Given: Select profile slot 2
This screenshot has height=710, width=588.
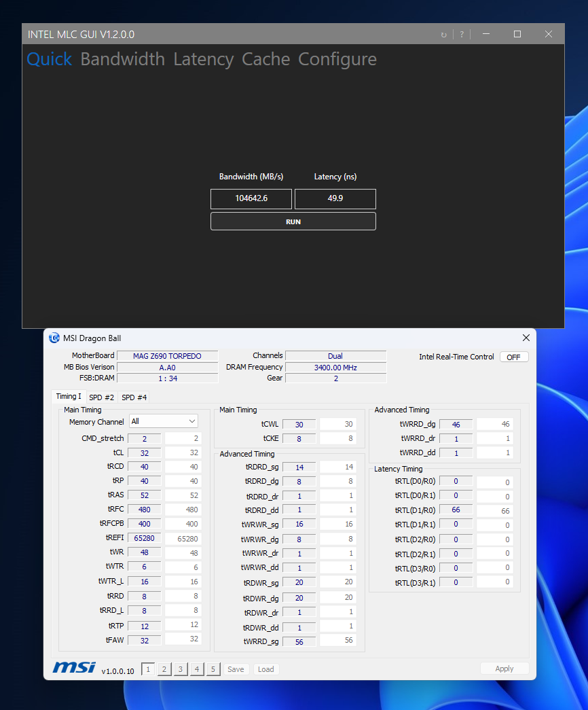Looking at the screenshot, I should coord(164,669).
